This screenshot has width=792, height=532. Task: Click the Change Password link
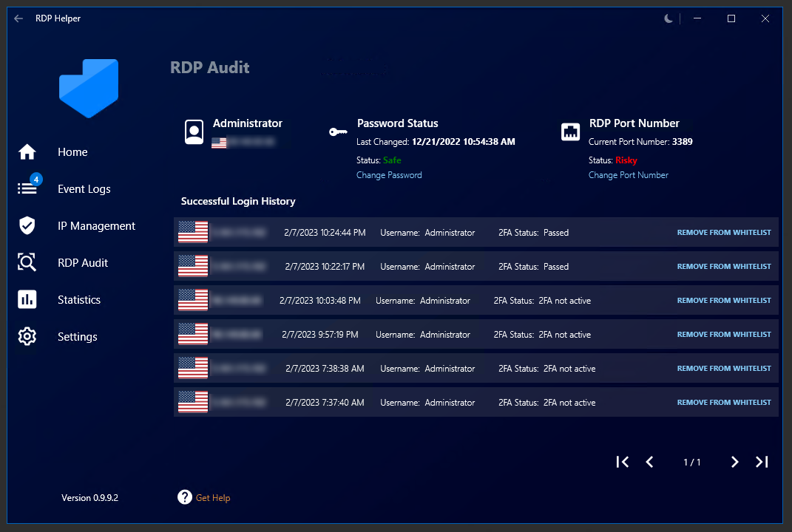(x=389, y=175)
